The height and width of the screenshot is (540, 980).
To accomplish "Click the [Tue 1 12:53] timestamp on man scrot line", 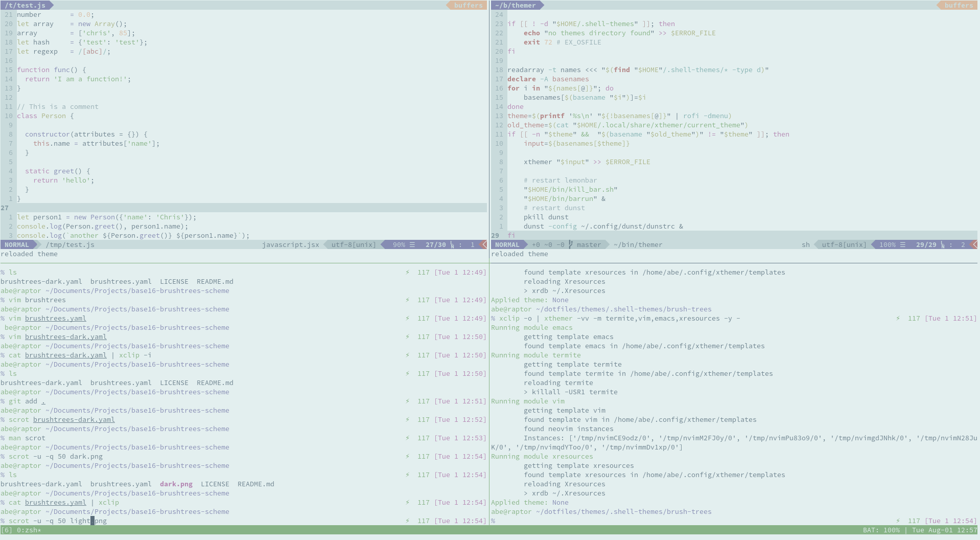I will pyautogui.click(x=460, y=438).
